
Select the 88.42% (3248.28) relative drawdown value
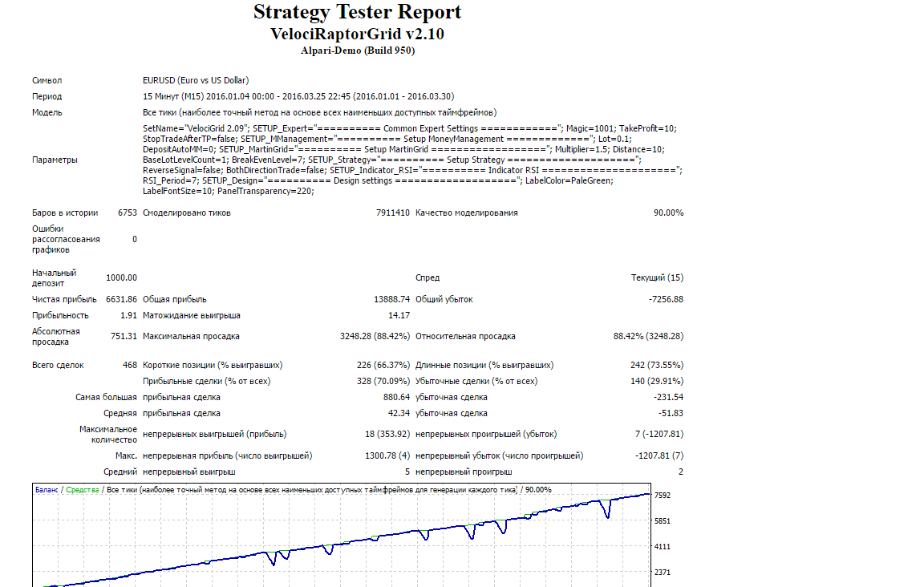(x=648, y=337)
